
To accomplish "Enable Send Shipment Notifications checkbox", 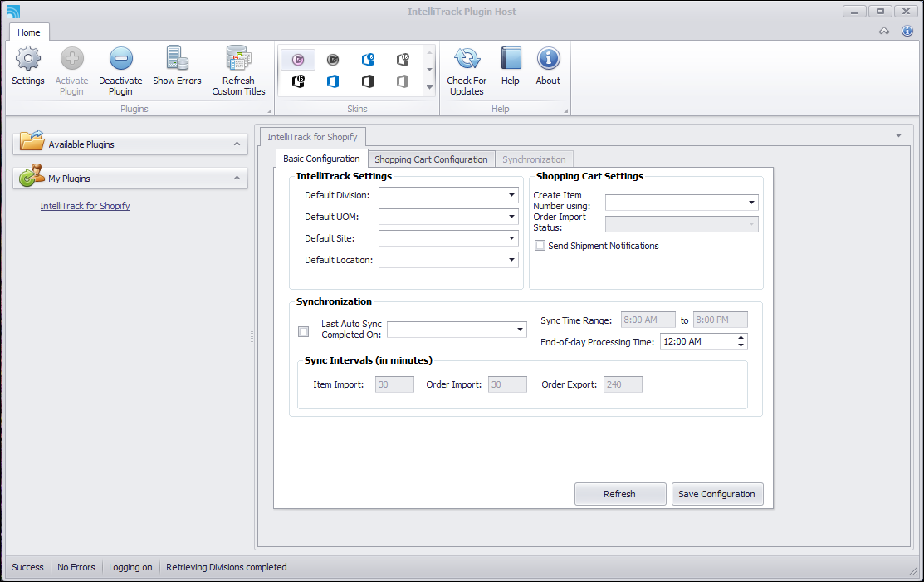I will (x=540, y=246).
